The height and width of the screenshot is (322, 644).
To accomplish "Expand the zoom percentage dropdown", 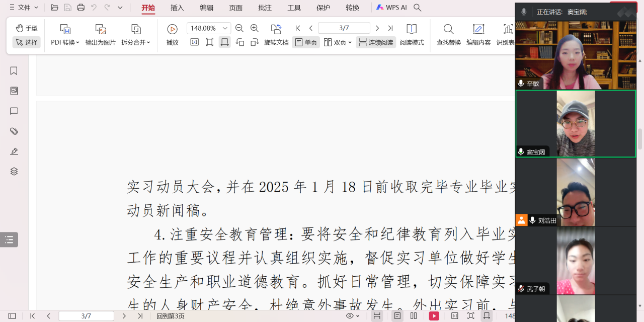I will (225, 29).
